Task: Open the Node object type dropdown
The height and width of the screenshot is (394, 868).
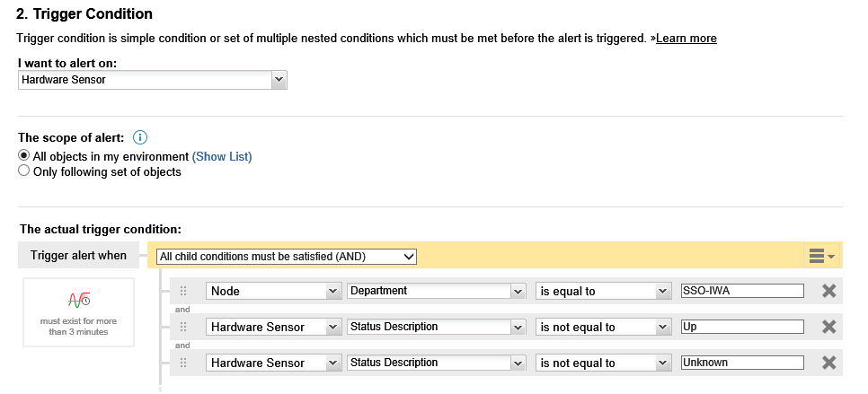Action: click(273, 291)
